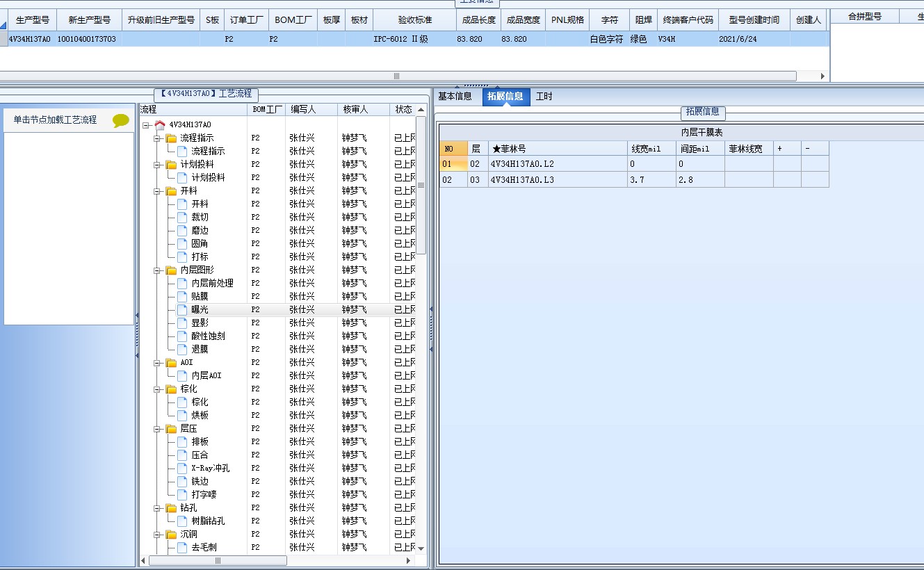Collapse the 棕化 folder node

tap(158, 389)
